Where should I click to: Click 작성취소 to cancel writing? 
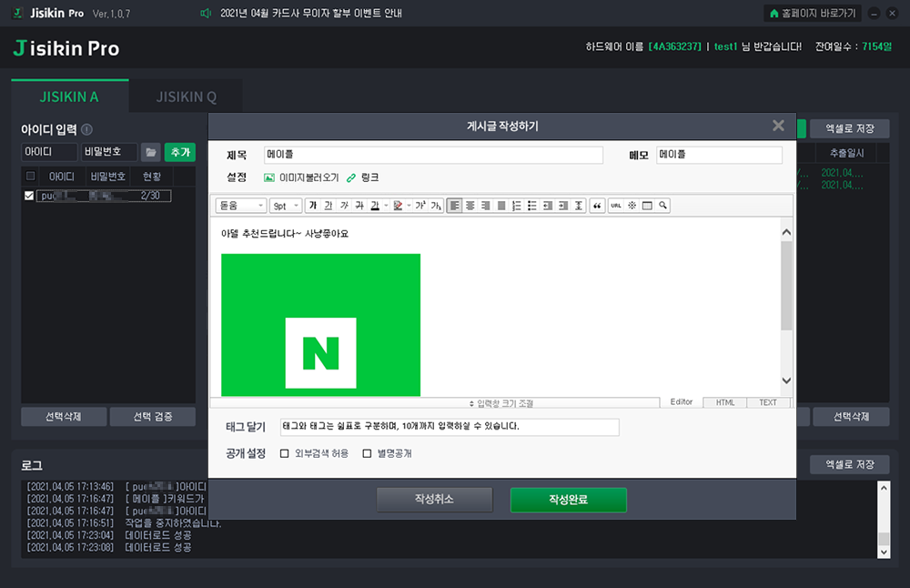pos(434,499)
